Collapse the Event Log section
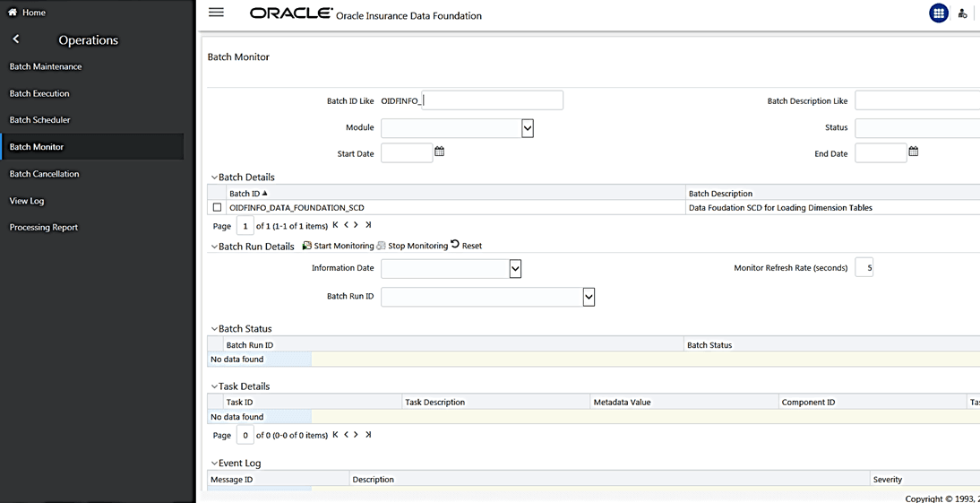The height and width of the screenshot is (503, 980). coord(214,464)
